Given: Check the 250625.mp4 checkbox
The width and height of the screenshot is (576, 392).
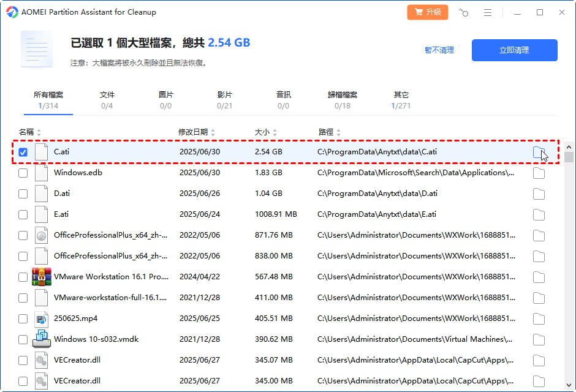Looking at the screenshot, I should [23, 318].
